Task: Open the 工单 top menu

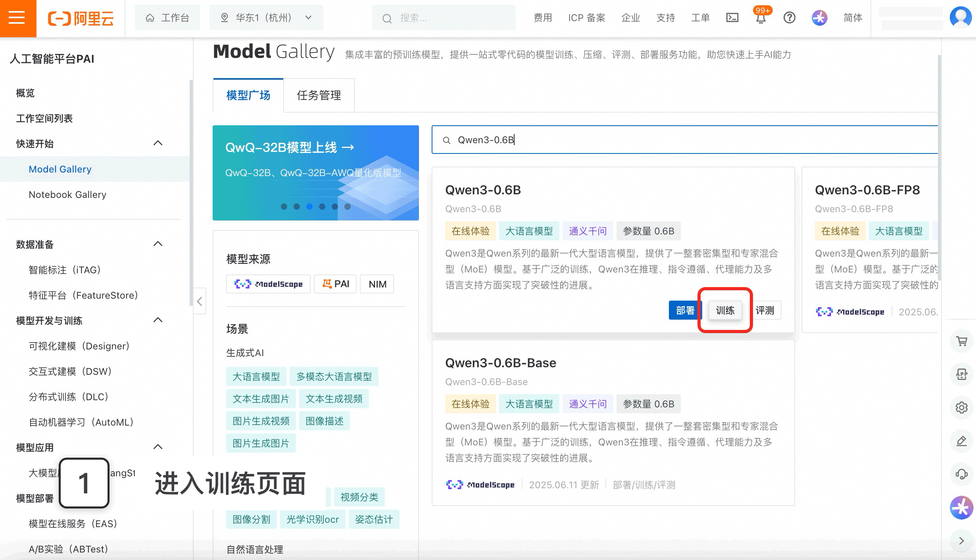Action: click(x=701, y=18)
